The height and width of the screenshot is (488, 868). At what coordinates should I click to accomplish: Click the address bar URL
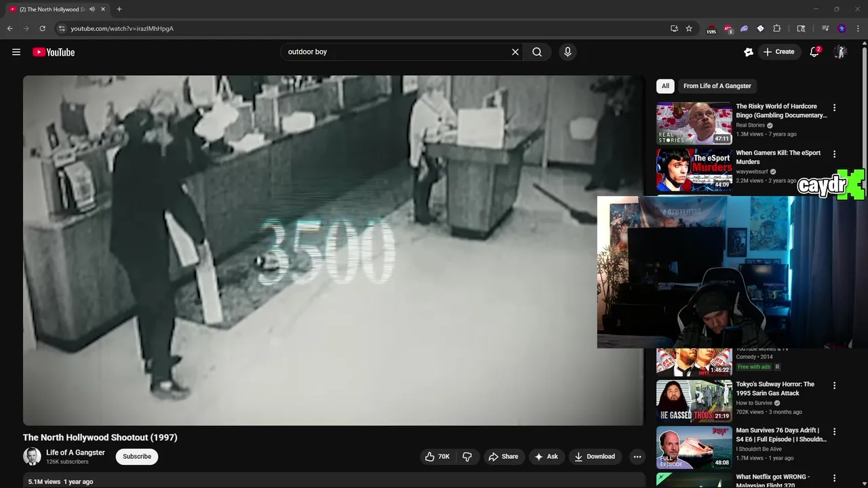(x=122, y=28)
